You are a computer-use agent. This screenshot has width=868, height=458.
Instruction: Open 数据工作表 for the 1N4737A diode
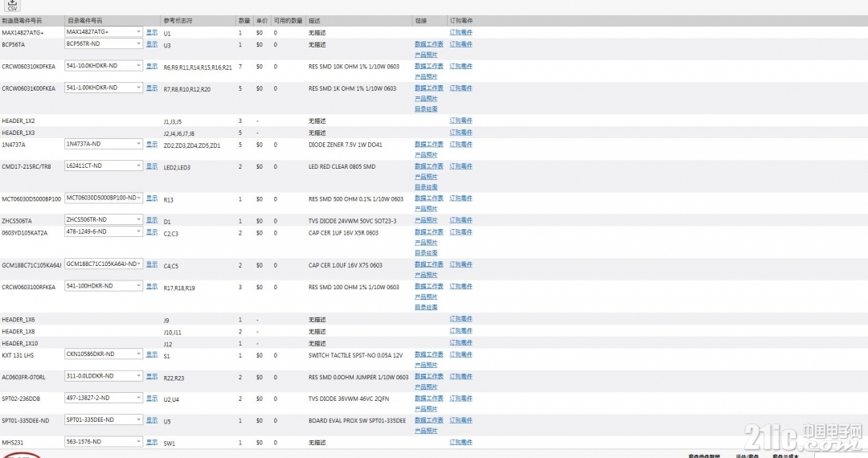pyautogui.click(x=429, y=145)
